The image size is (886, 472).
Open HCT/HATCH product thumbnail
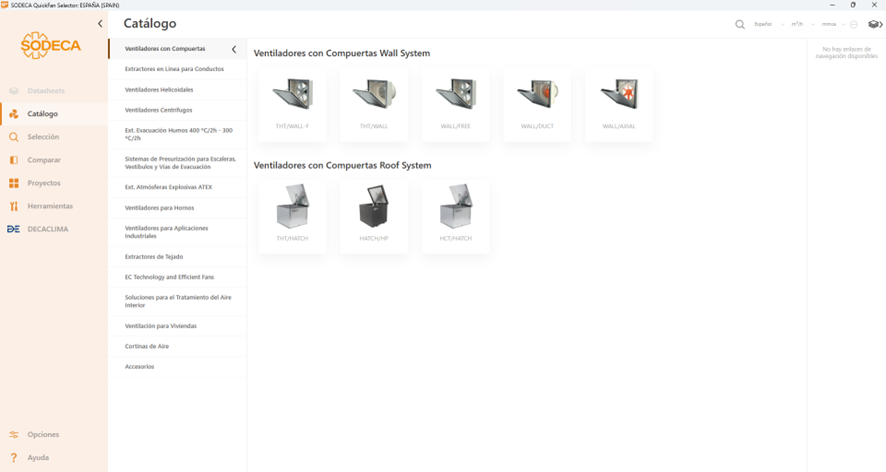click(455, 216)
